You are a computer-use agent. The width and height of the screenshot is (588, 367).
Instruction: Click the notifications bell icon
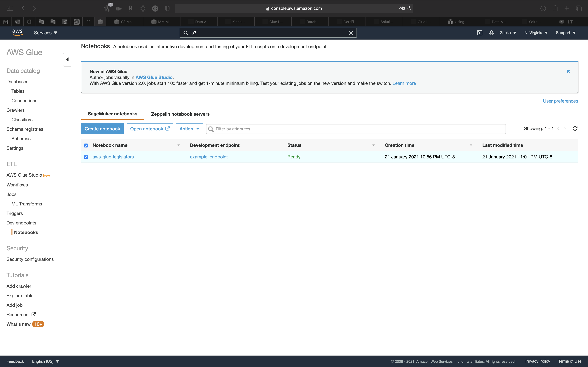click(x=491, y=33)
